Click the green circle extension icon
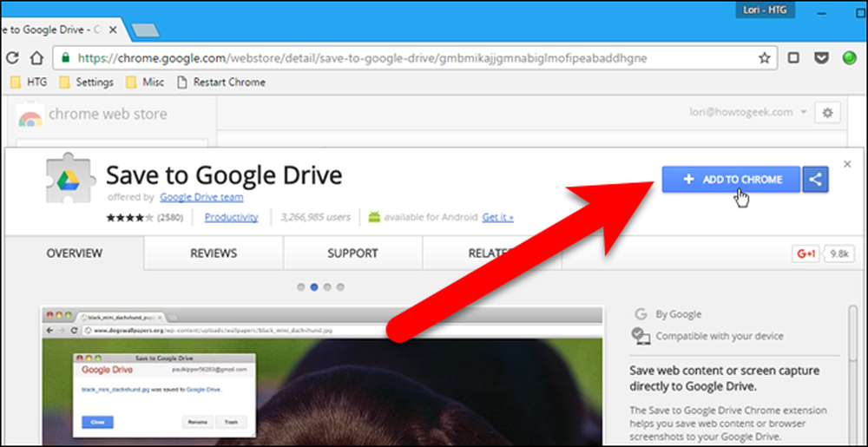868x447 pixels. 849,58
